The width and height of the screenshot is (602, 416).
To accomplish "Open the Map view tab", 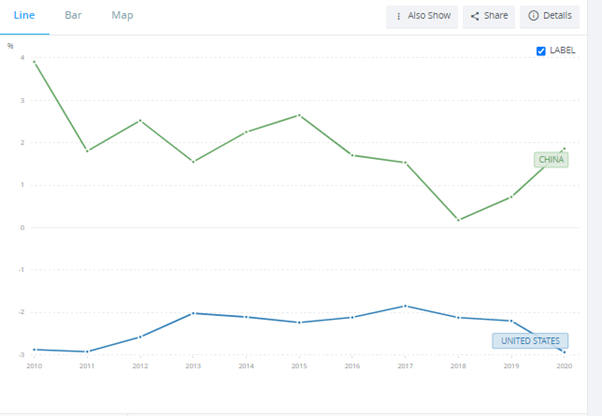I will coord(122,15).
